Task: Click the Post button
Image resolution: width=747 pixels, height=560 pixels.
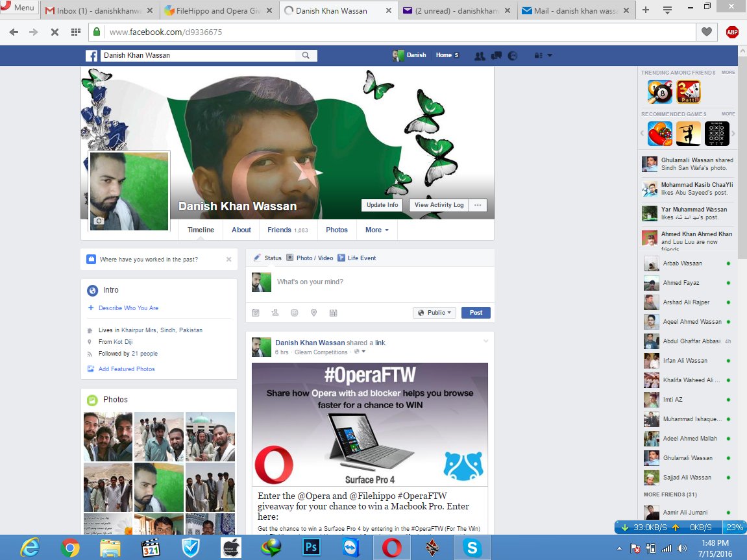Action: [x=476, y=313]
